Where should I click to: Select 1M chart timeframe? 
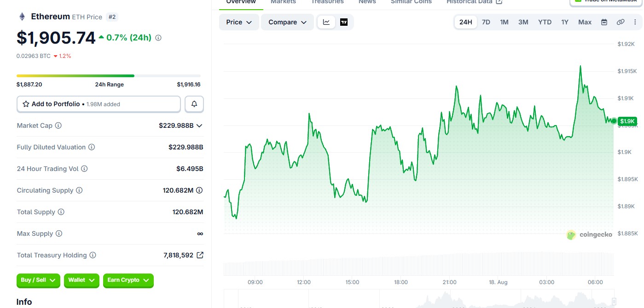[x=504, y=22]
